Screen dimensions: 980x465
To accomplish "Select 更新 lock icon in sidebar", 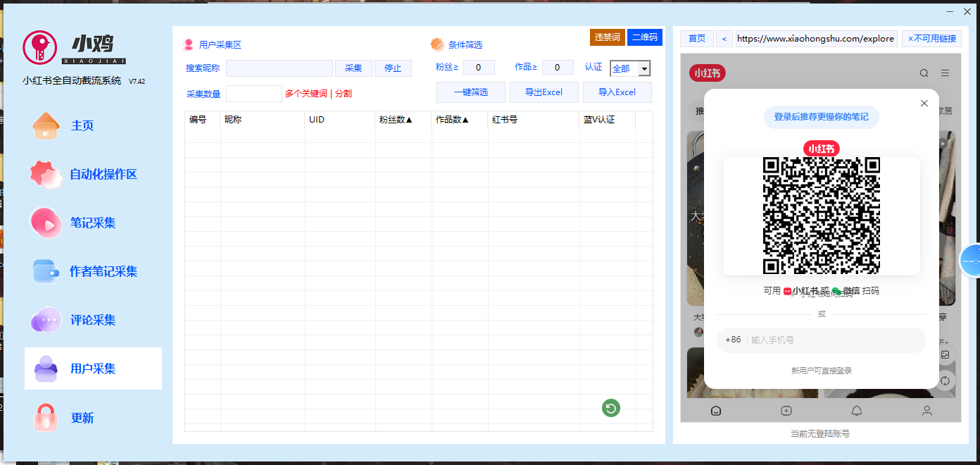I will click(x=46, y=418).
